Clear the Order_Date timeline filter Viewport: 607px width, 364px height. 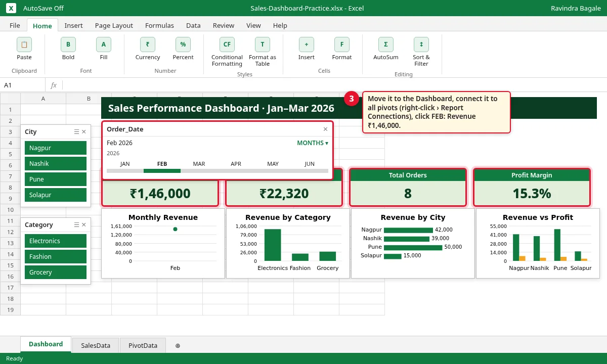point(325,129)
